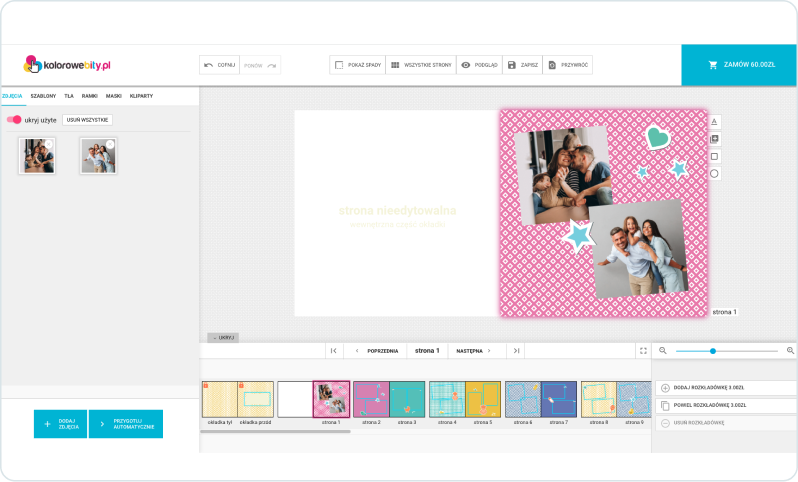798x482 pixels.
Task: Collapse page strip with Ukryj
Action: (x=222, y=338)
